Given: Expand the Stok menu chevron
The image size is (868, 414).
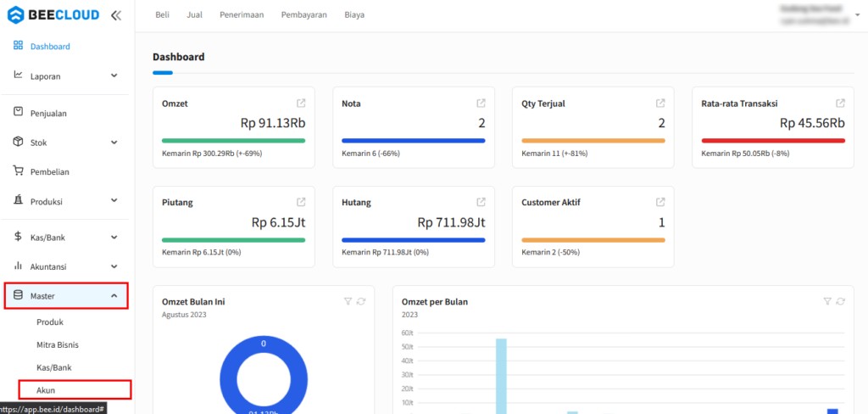Looking at the screenshot, I should [x=114, y=143].
